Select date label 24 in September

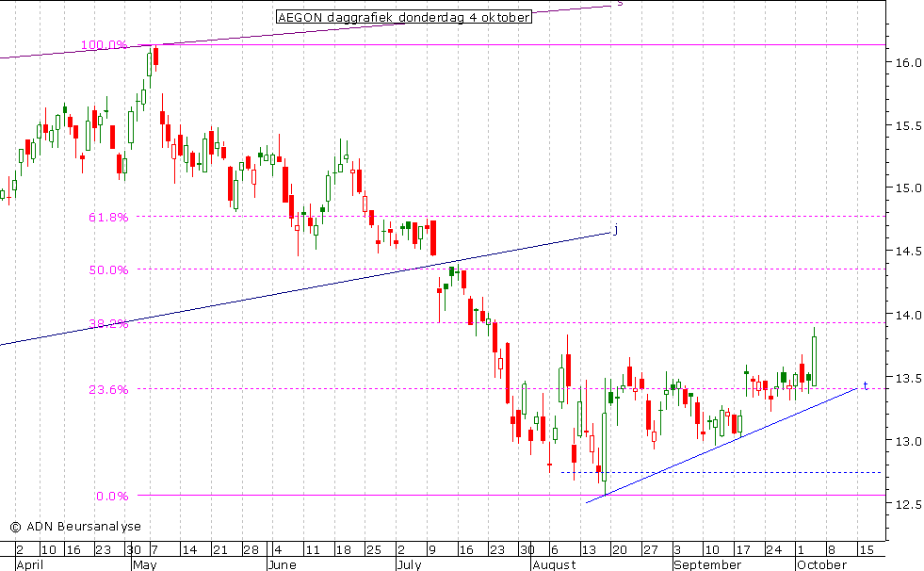(x=773, y=549)
